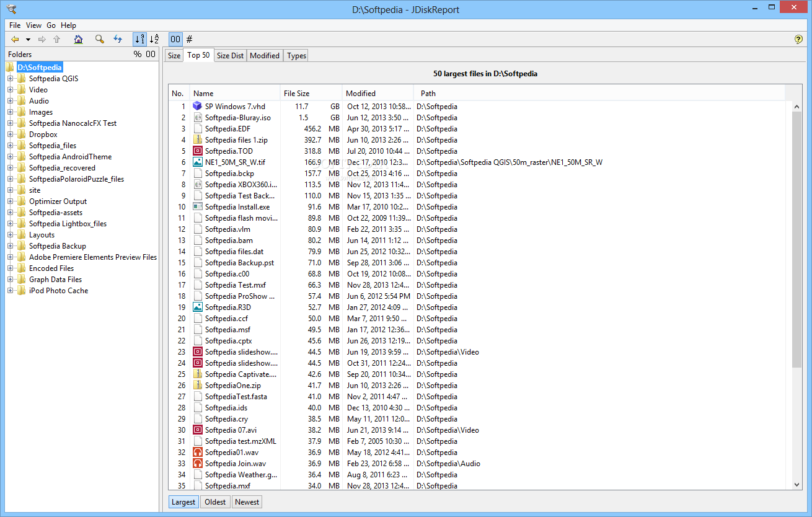Go to the Home root folder
Image resolution: width=812 pixels, height=517 pixels.
coord(78,39)
